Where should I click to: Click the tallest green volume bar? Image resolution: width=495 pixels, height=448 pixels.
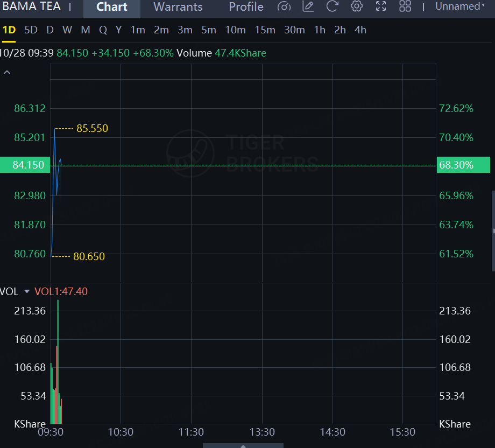pyautogui.click(x=58, y=361)
